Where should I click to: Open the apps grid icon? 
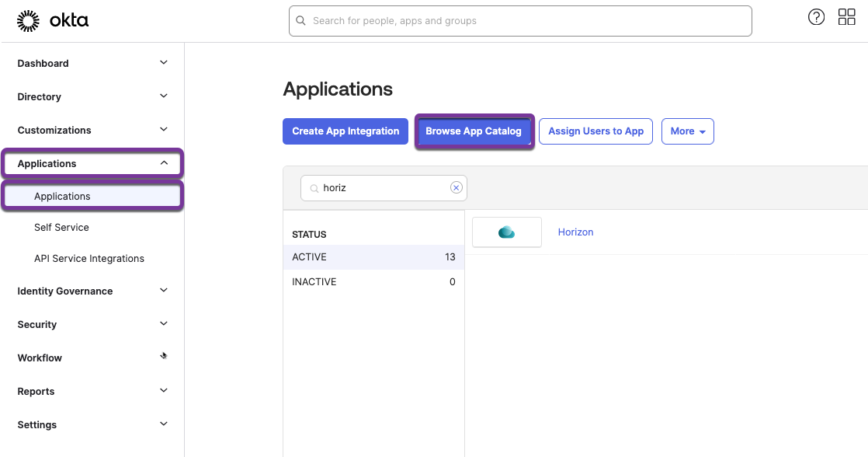coord(846,17)
